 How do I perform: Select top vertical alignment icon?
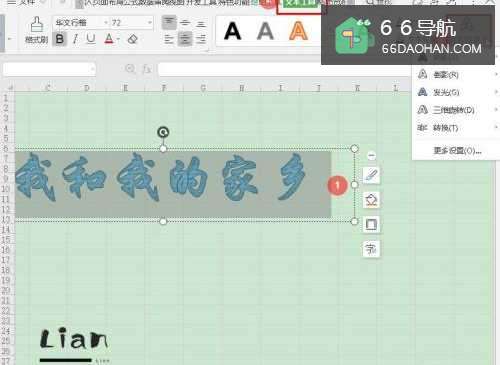tap(169, 23)
